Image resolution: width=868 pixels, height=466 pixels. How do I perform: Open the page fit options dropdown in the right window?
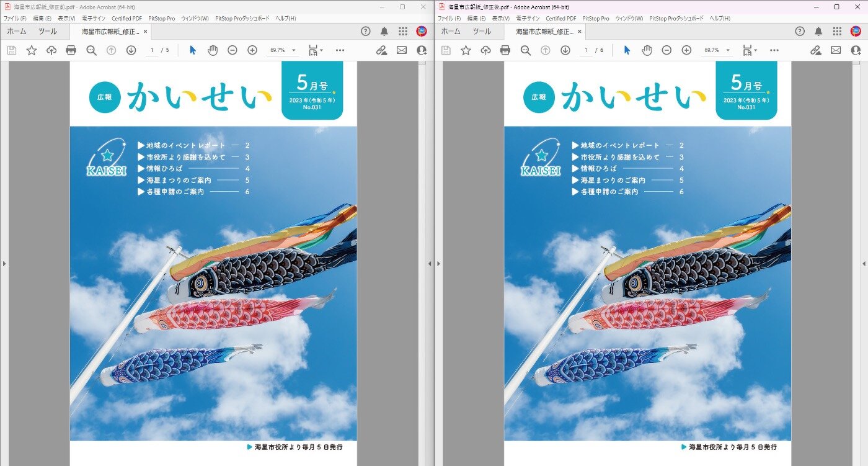(750, 50)
